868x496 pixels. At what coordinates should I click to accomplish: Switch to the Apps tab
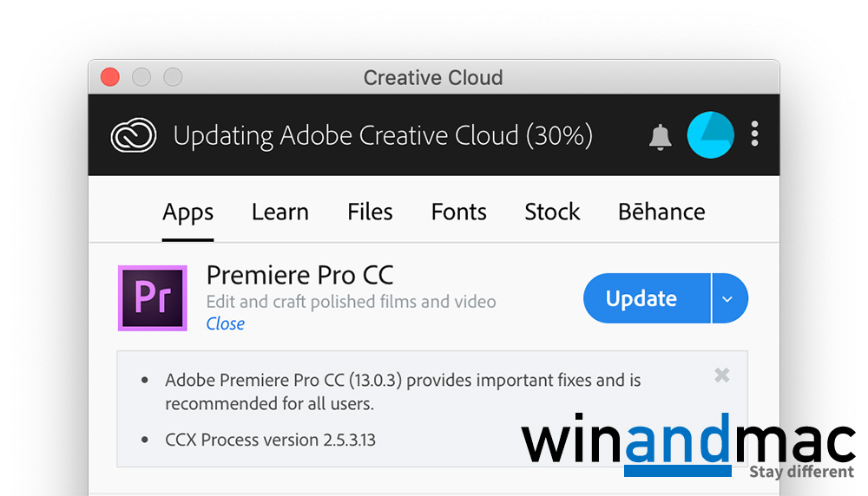coord(187,212)
